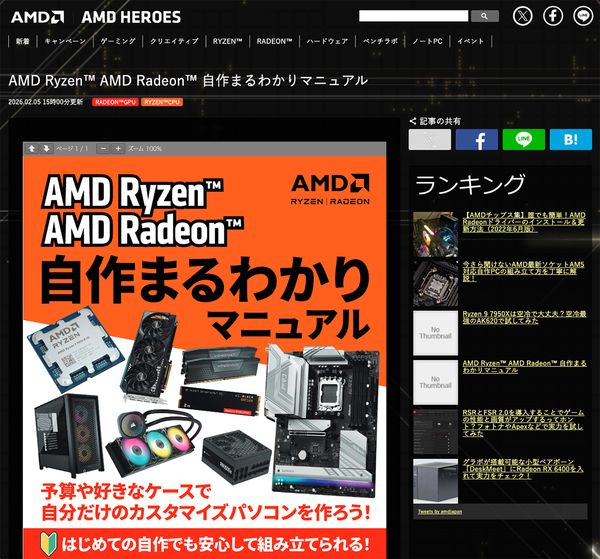The height and width of the screenshot is (559, 600).
Task: Click the article title AMD Ryzen AMD Radeon 自作まるわかりマニュアル
Action: coord(188,81)
